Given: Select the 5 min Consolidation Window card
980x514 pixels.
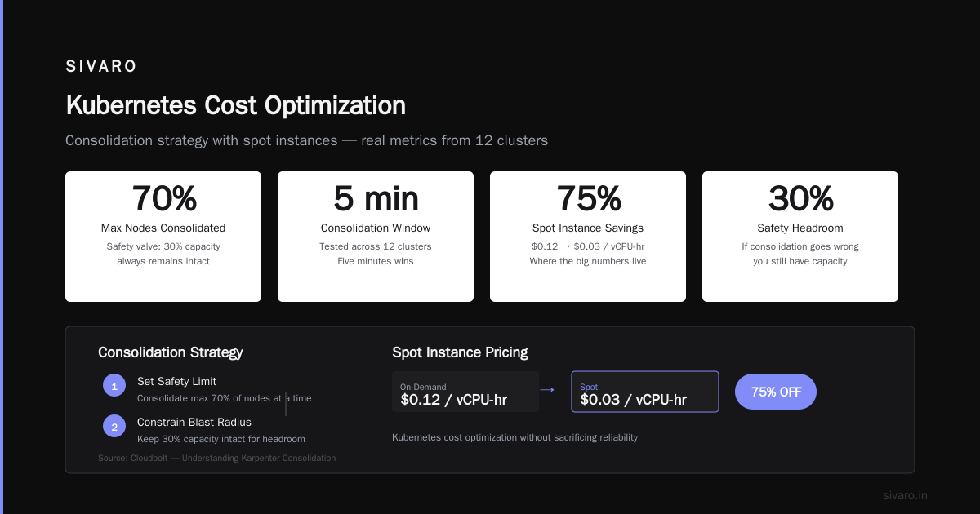Looking at the screenshot, I should (x=376, y=237).
